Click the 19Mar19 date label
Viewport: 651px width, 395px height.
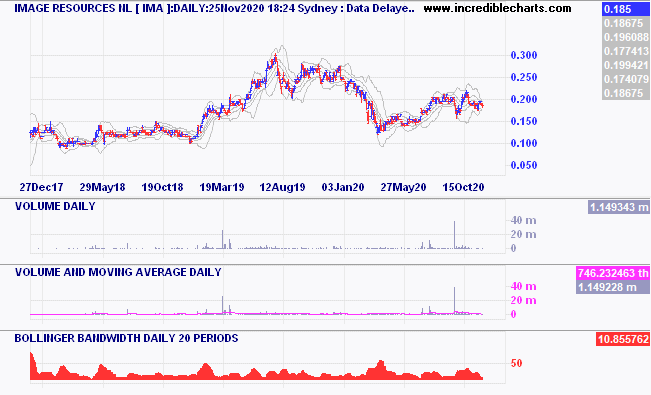click(222, 187)
